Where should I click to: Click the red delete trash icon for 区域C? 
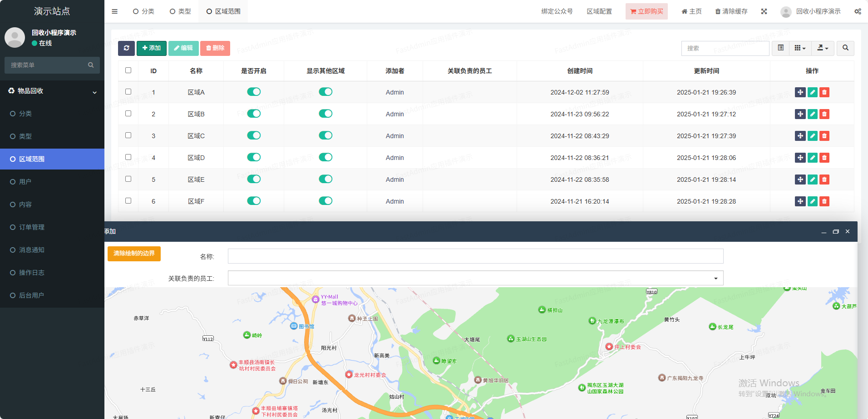click(x=824, y=136)
